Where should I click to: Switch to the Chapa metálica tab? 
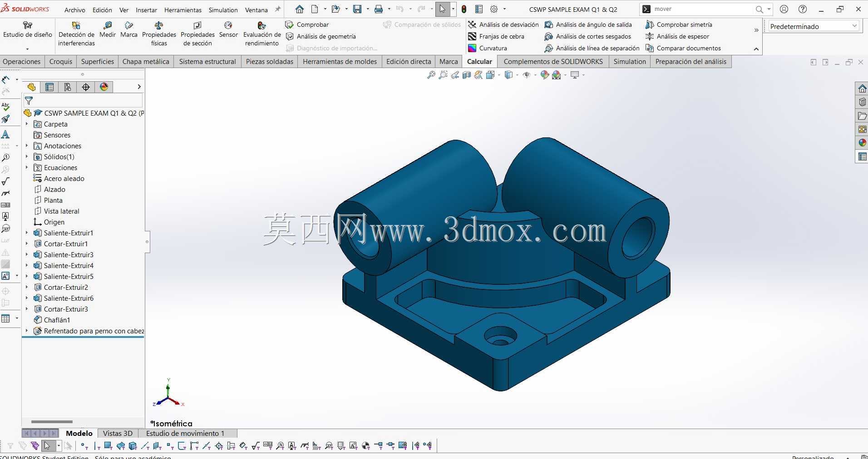tap(146, 62)
